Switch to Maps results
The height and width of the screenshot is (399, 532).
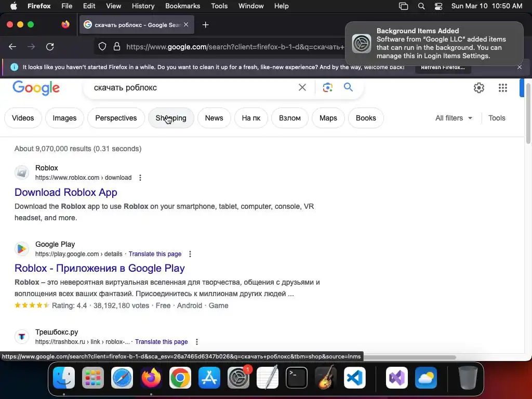[328, 118]
